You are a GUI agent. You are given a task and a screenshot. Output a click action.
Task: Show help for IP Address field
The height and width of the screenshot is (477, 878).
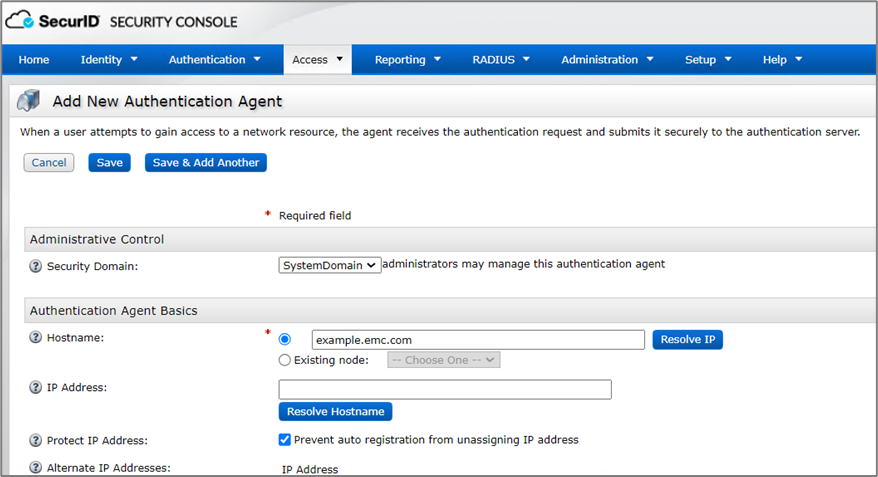click(36, 387)
